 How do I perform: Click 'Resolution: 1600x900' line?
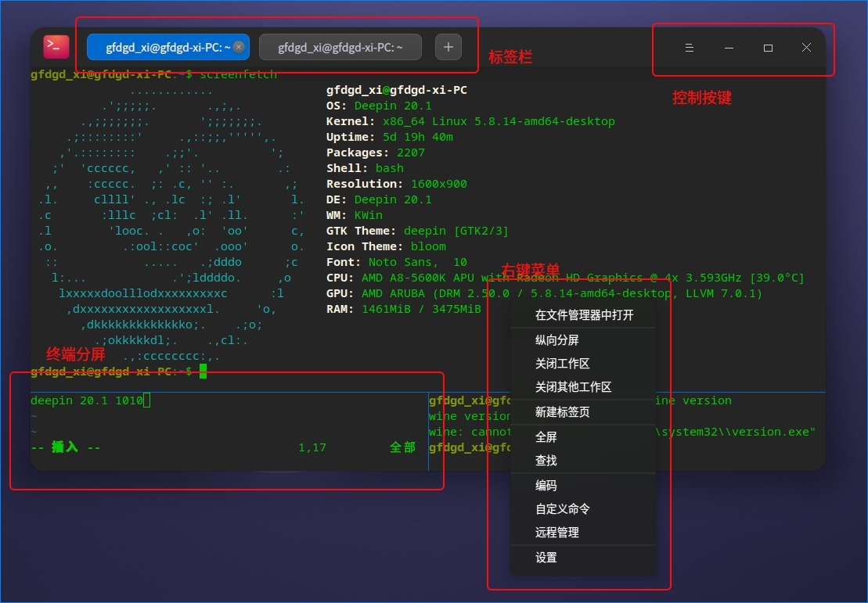396,184
